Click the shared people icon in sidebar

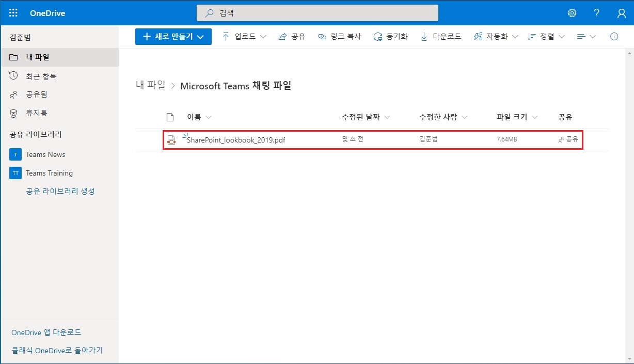point(14,94)
